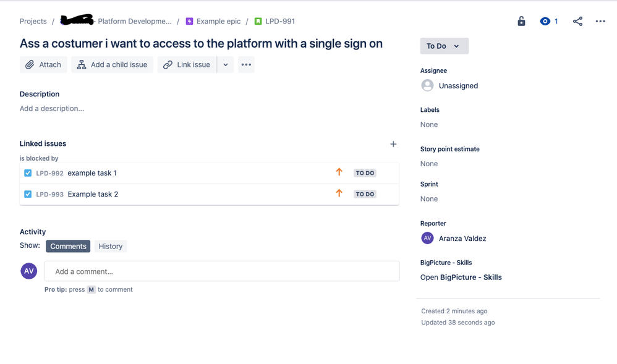Toggle the watch eye icon
This screenshot has height=364, width=617.
point(545,21)
